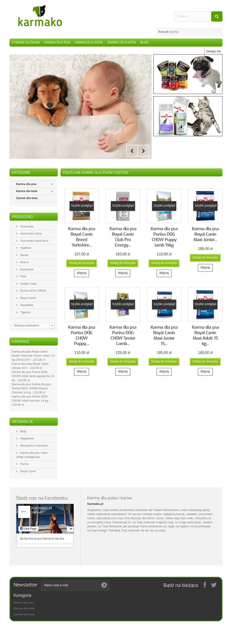
Task: Open the Royal Canin cat banner
Action: (188, 116)
